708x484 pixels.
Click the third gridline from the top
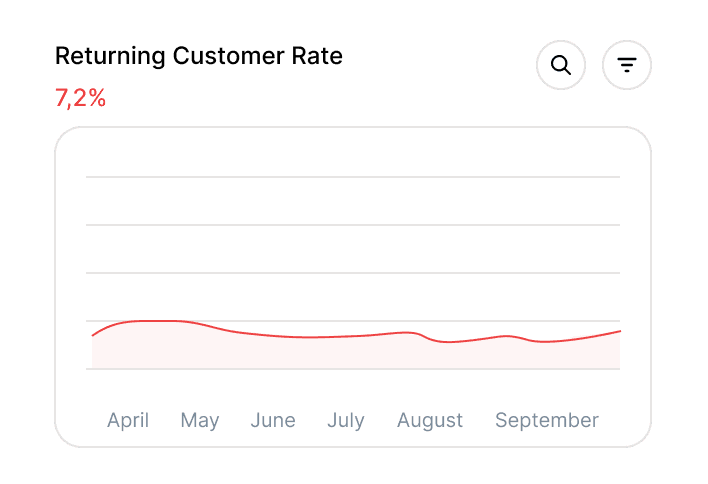[x=353, y=273]
